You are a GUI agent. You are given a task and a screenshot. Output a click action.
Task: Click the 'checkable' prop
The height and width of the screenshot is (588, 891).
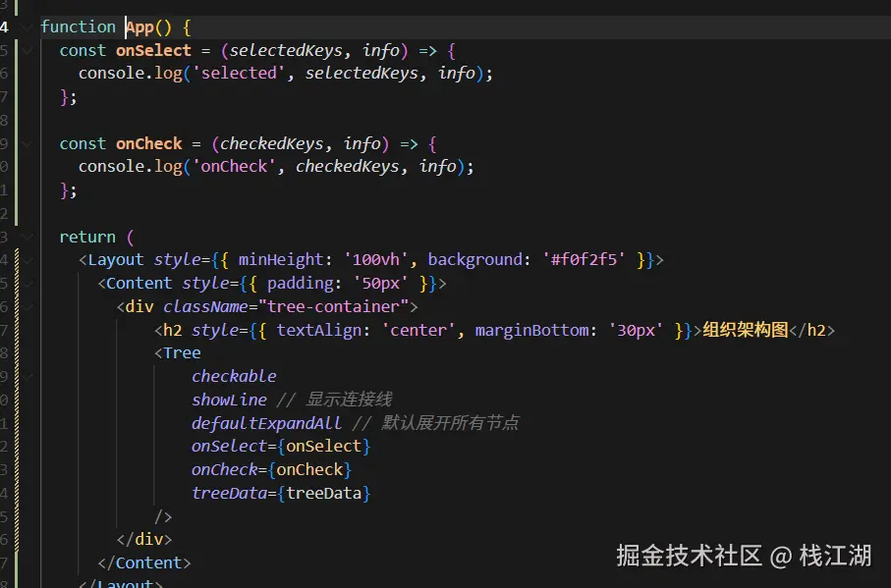tap(234, 376)
